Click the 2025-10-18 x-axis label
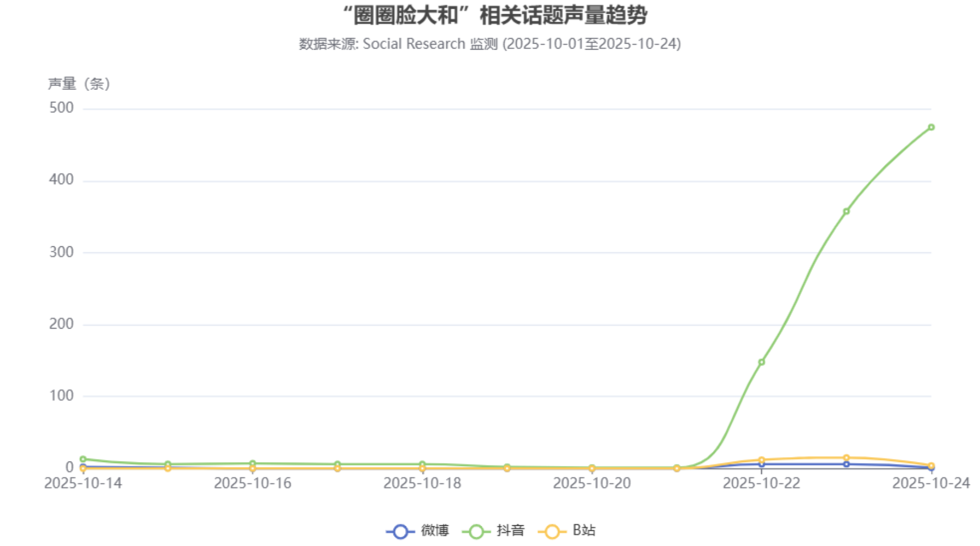The height and width of the screenshot is (546, 980). click(x=422, y=483)
